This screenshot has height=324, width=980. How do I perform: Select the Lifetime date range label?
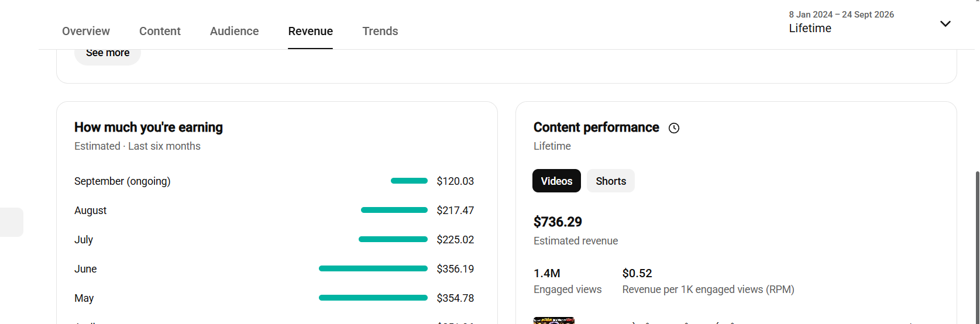(810, 28)
